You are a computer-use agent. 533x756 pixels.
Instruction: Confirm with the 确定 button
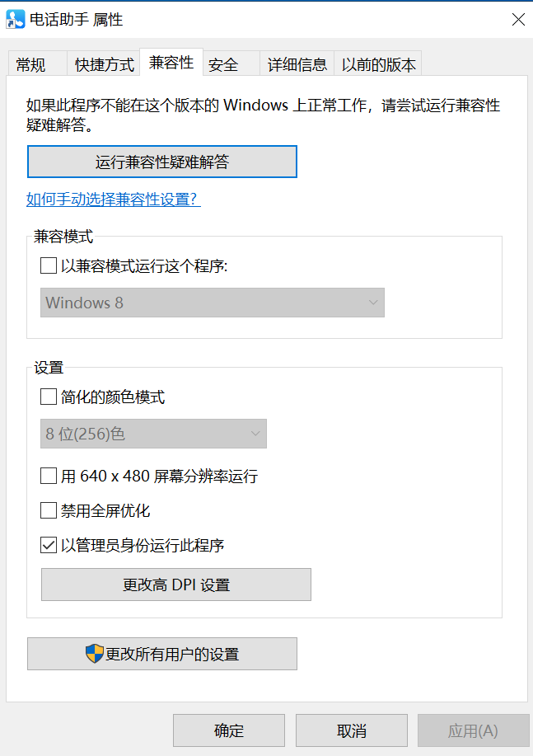(x=229, y=730)
